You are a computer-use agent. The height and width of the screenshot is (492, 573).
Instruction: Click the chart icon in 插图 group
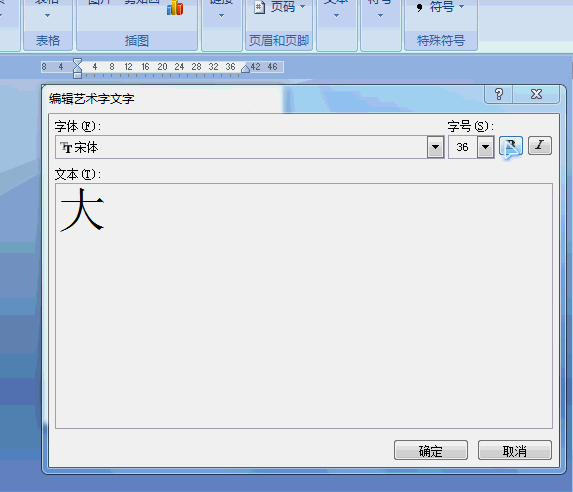pos(175,7)
